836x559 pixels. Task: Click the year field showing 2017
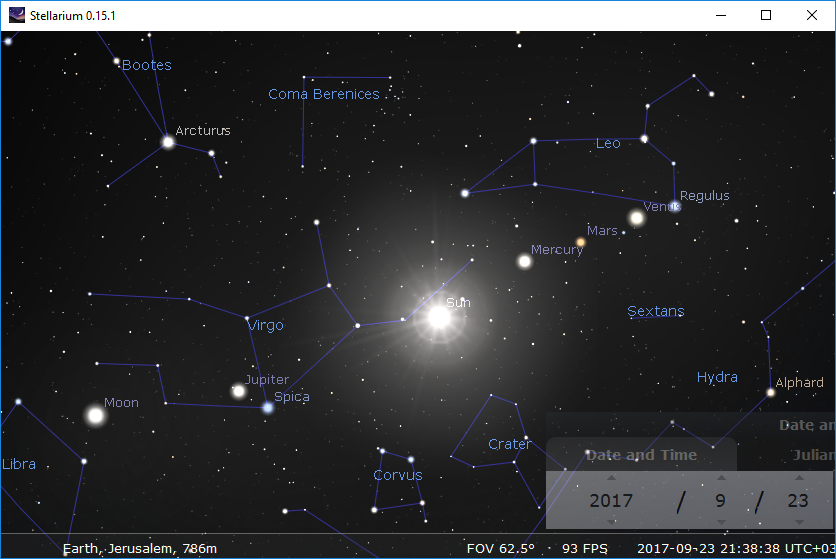pyautogui.click(x=611, y=500)
